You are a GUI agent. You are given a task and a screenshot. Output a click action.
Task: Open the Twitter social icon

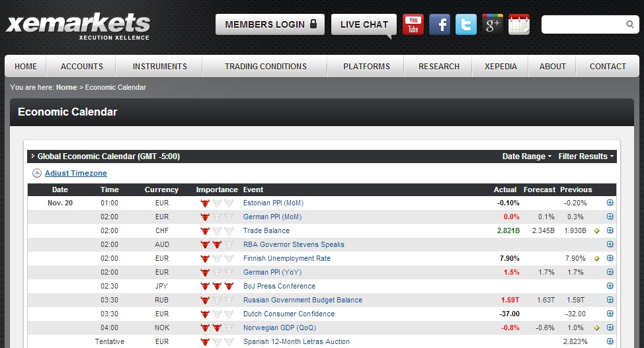click(466, 24)
